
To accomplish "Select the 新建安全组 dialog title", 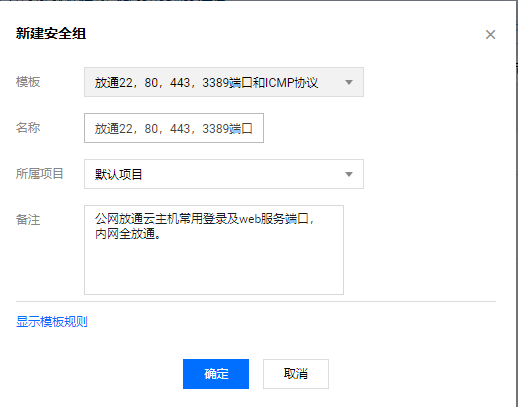I will pos(51,34).
